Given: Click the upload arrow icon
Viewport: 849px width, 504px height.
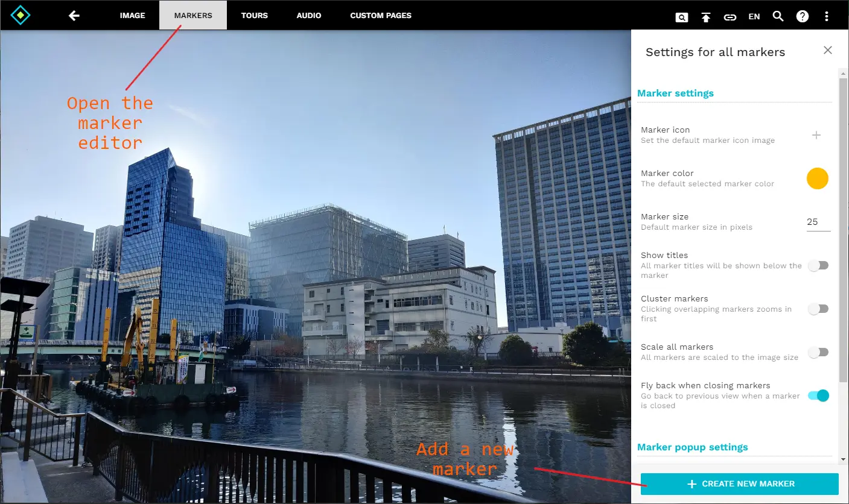Looking at the screenshot, I should click(x=706, y=17).
